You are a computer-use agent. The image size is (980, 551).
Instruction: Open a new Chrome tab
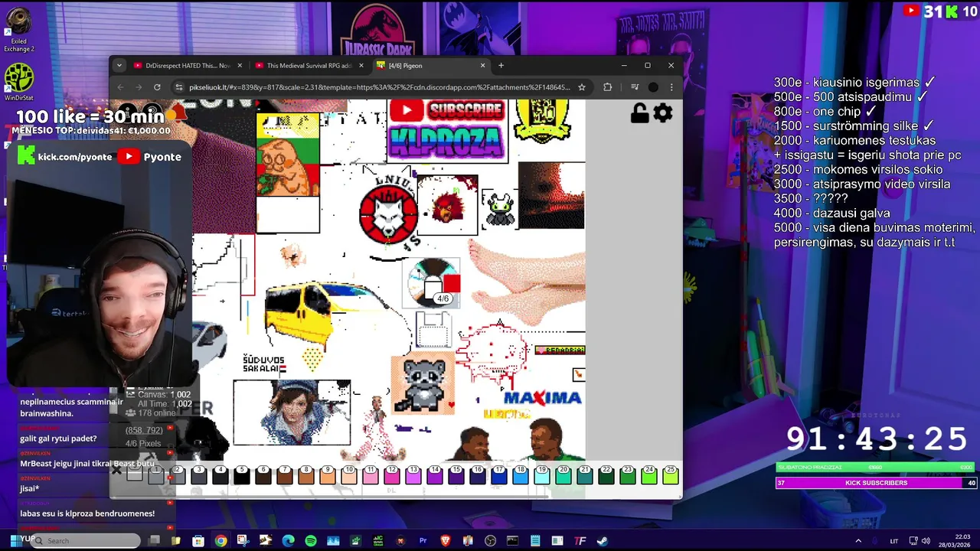pos(501,66)
